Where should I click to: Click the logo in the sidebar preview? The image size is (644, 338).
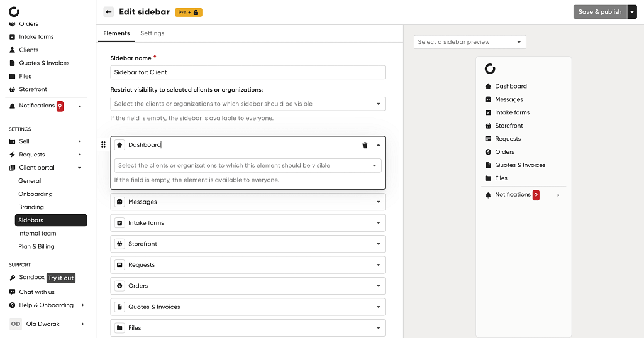click(x=490, y=68)
